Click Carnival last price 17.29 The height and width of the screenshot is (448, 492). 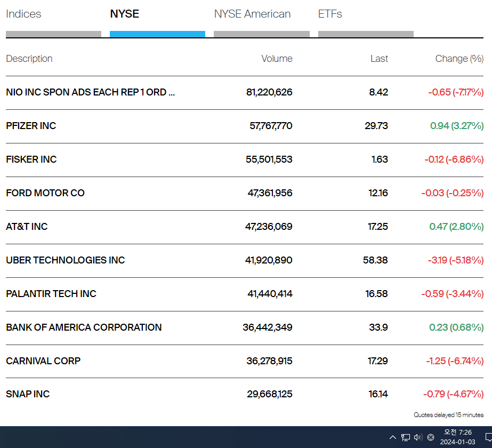[378, 361]
